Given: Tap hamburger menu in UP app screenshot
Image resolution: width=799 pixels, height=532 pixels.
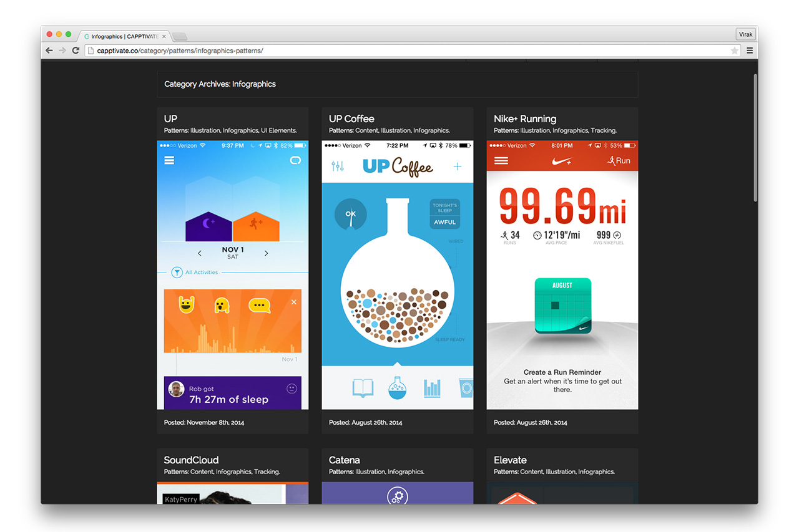Looking at the screenshot, I should click(169, 160).
